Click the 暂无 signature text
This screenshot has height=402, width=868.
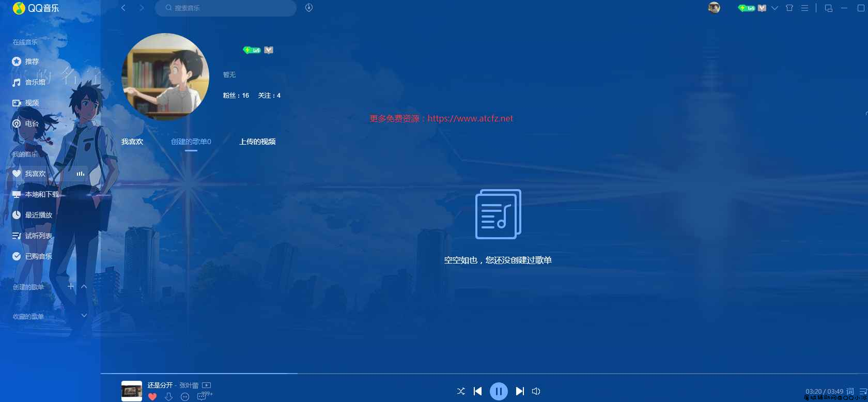tap(229, 75)
